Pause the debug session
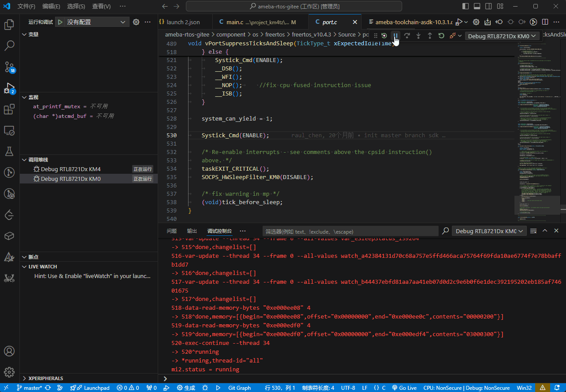 396,36
